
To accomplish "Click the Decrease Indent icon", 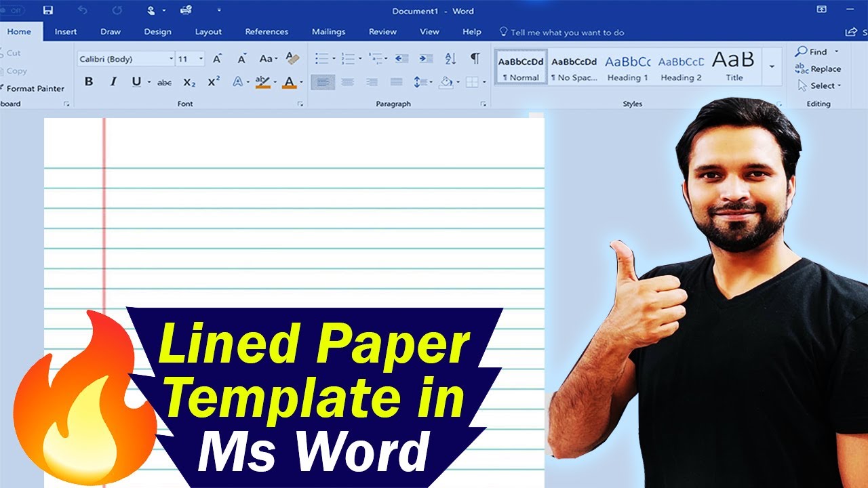I will 401,59.
